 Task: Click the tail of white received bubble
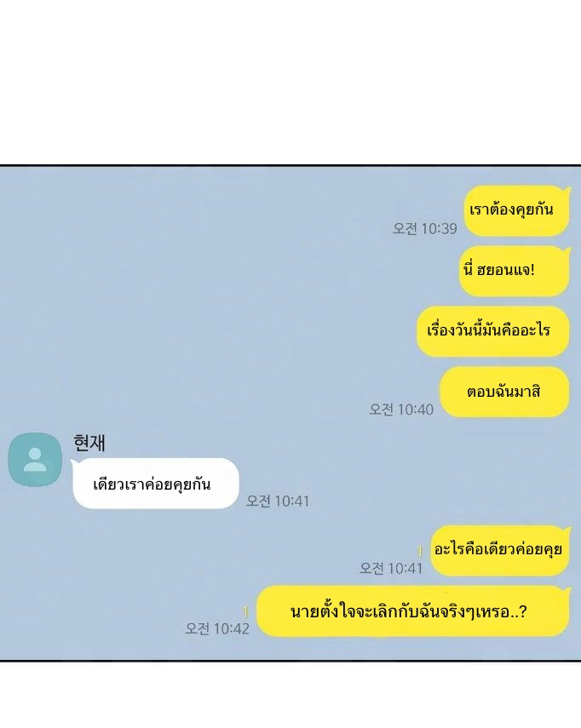tap(74, 461)
